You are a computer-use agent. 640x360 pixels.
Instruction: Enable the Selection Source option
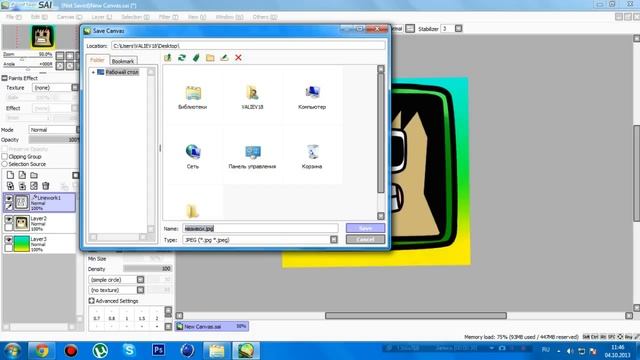pos(5,164)
